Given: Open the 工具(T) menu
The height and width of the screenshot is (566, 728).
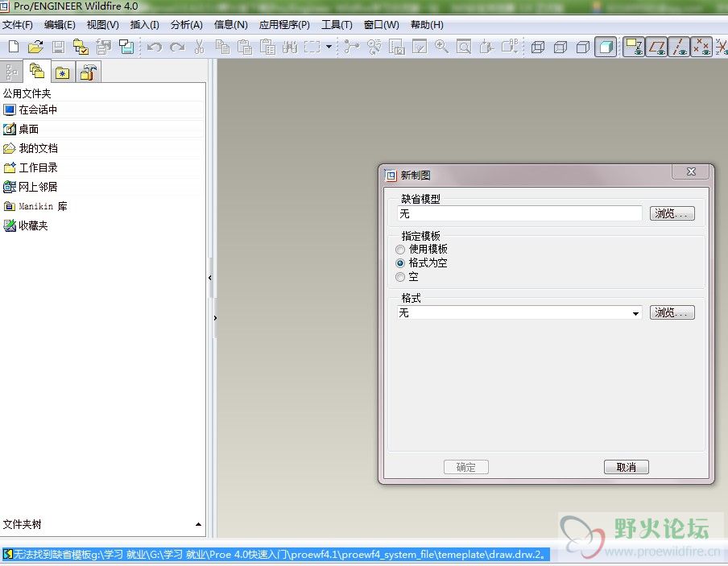Looking at the screenshot, I should pyautogui.click(x=337, y=25).
